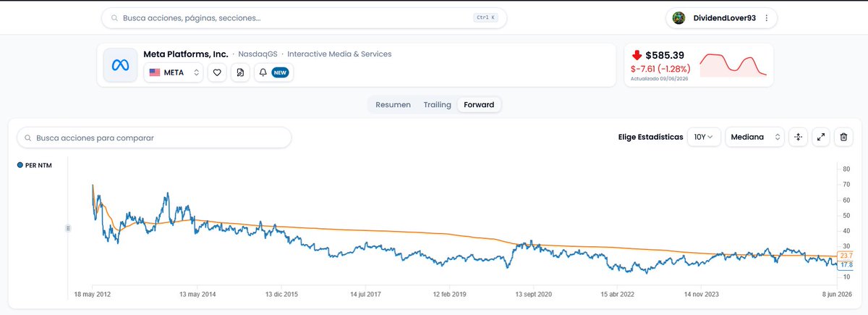Click the 14 nov 2023 axis date
This screenshot has width=868, height=315.
[702, 295]
